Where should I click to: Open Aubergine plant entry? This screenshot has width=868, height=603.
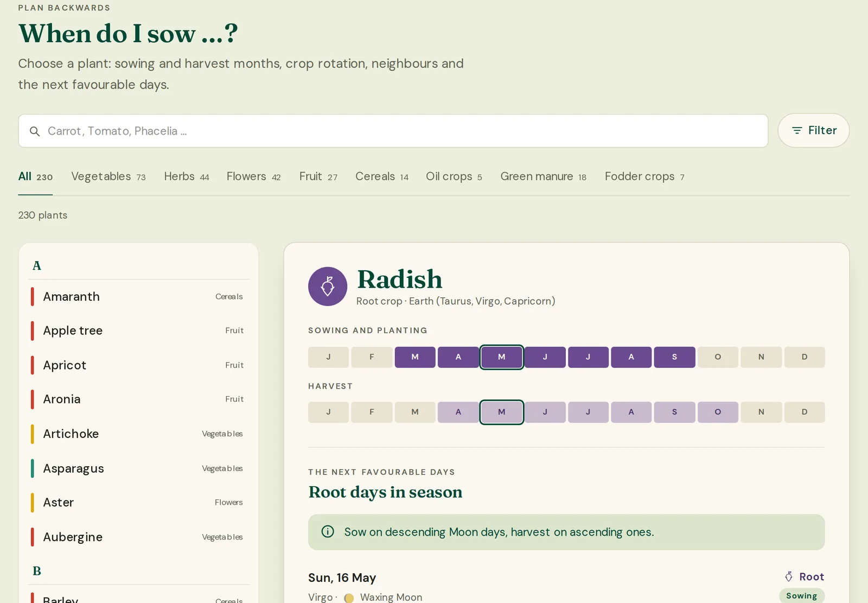tap(138, 537)
